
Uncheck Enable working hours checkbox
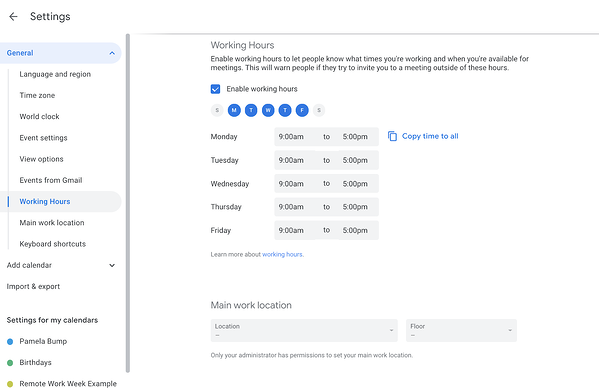tap(215, 89)
